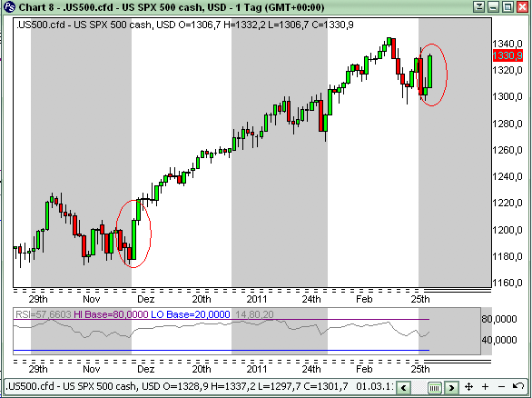Image resolution: width=532 pixels, height=398 pixels.
Task: Click the 1260,0 price axis label
Action: [507, 150]
